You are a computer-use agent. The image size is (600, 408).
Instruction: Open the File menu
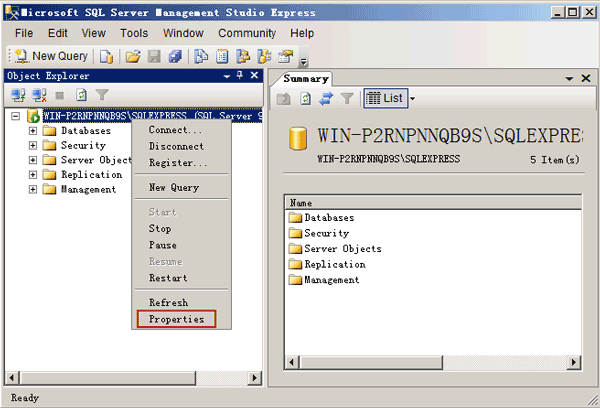pyautogui.click(x=24, y=33)
